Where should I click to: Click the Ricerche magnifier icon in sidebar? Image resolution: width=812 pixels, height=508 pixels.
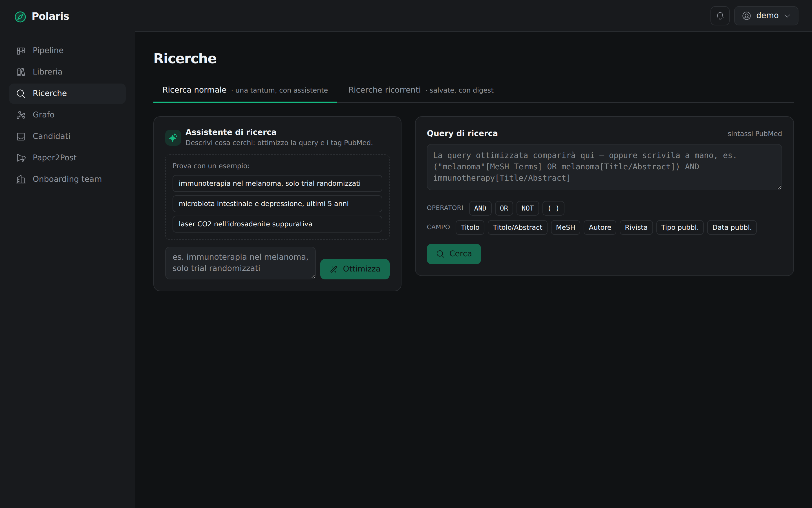point(21,93)
